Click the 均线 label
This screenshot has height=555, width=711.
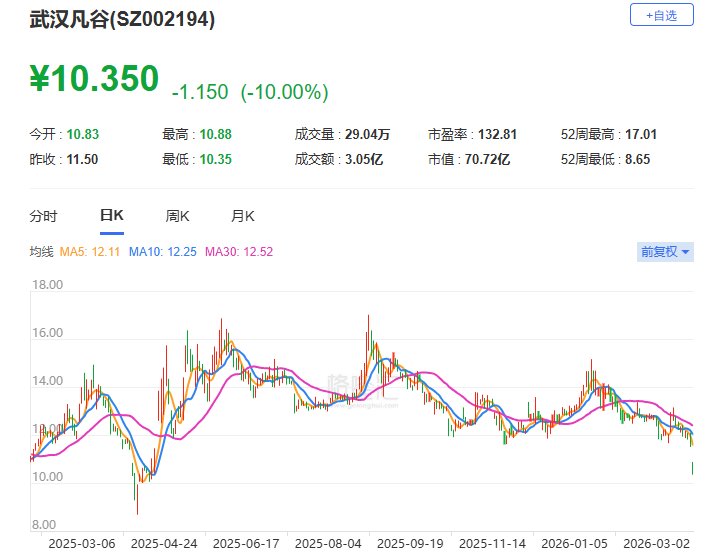pos(41,252)
